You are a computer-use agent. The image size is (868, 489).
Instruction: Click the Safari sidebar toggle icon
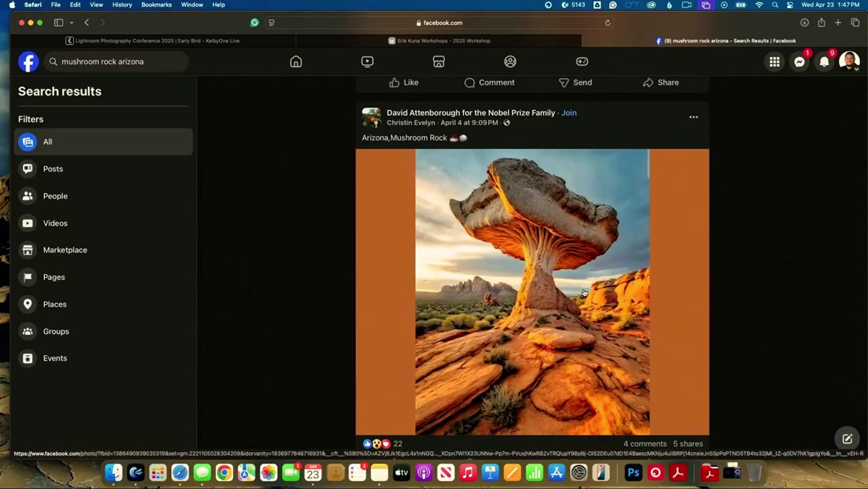59,22
